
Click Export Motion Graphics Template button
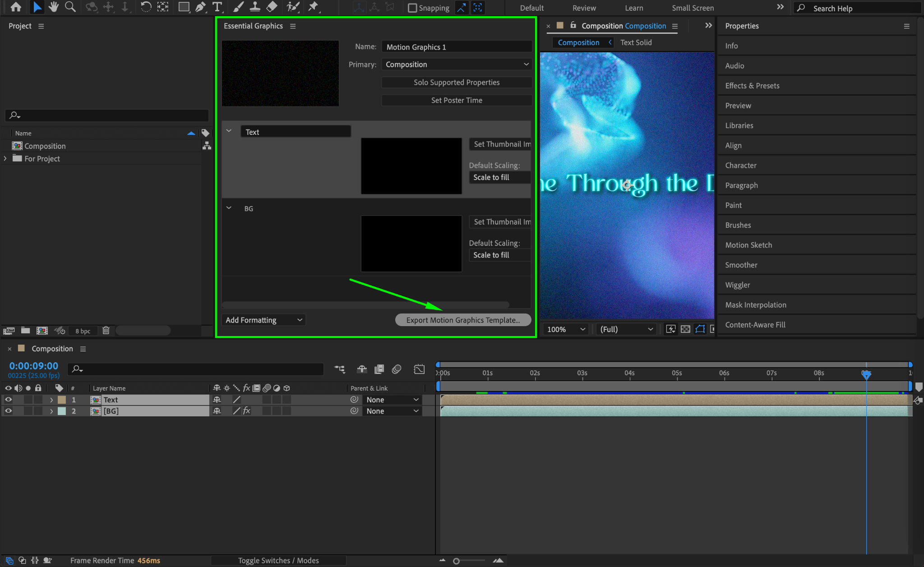click(x=463, y=320)
